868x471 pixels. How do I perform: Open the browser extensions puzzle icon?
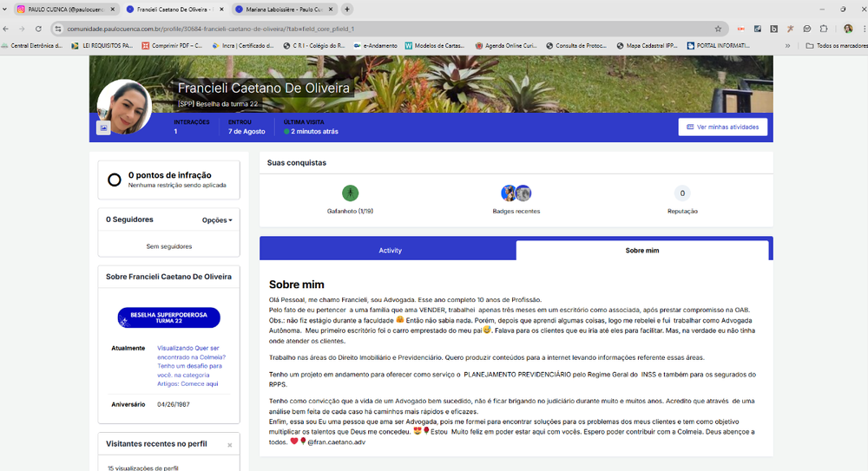tap(824, 29)
